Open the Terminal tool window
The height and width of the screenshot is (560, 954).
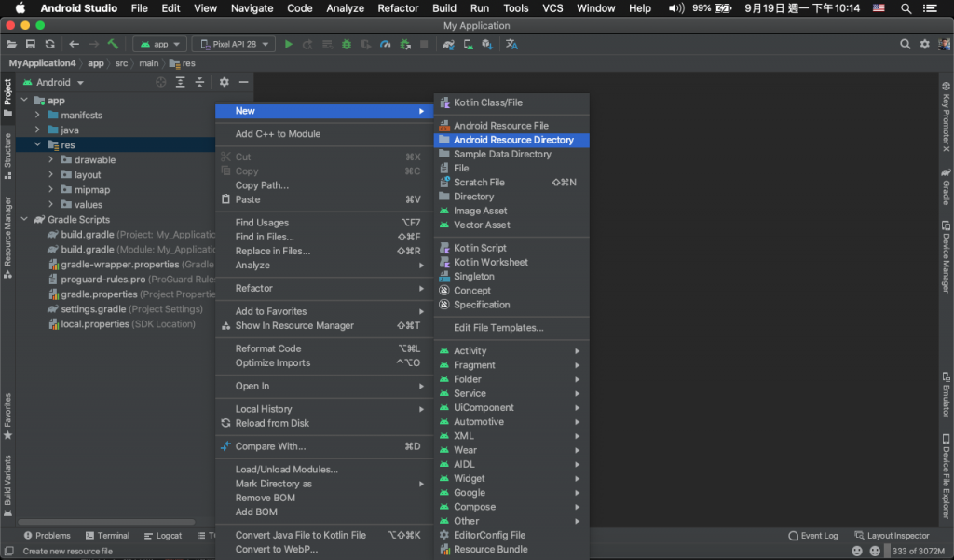click(107, 536)
